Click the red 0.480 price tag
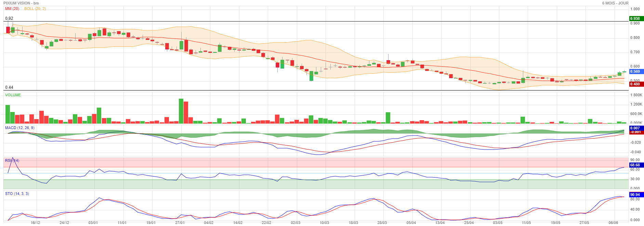This screenshot has width=644, height=226. click(636, 84)
